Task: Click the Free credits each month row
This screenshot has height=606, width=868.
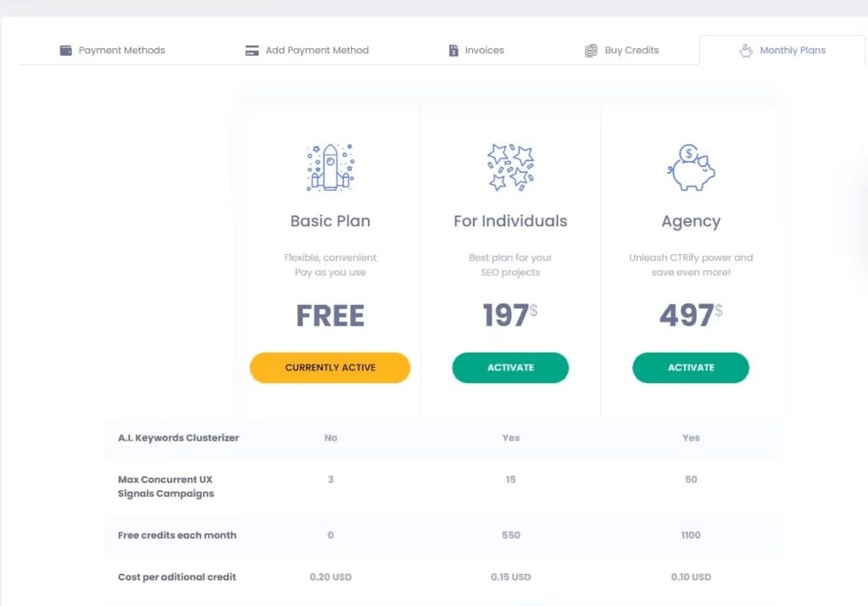Action: 178,535
